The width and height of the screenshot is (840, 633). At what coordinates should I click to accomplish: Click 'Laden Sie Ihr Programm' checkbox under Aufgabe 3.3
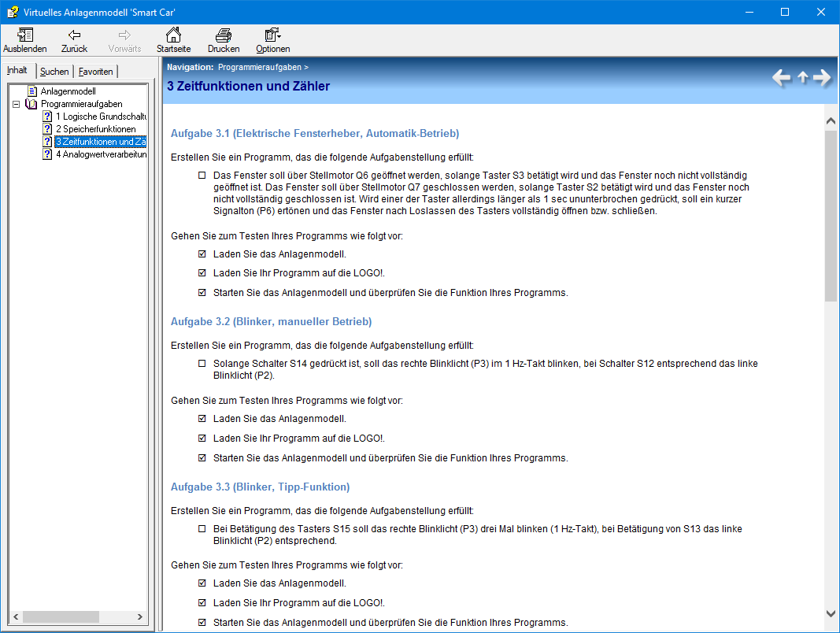pyautogui.click(x=202, y=602)
